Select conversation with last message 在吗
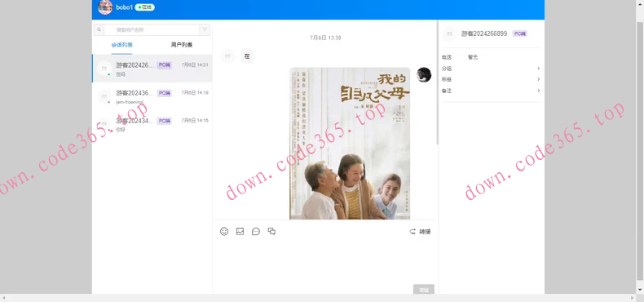Viewport: 644px width, 302px height. click(x=152, y=69)
